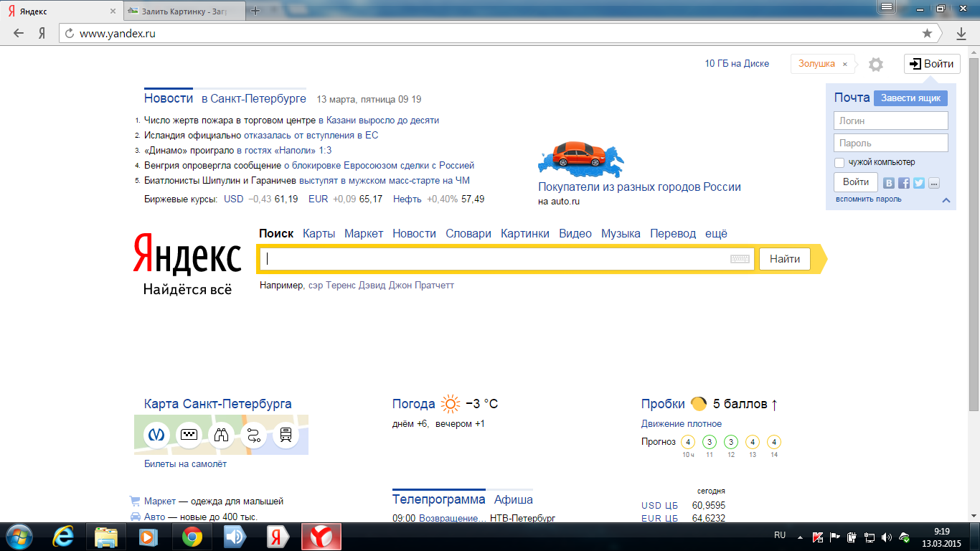
Task: Collapse the Почта login panel with the chevron
Action: (x=946, y=200)
